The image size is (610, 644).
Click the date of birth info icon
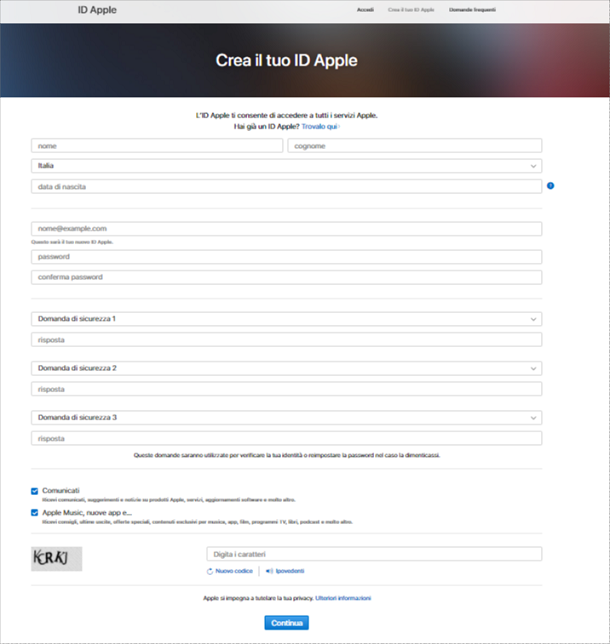tap(550, 186)
